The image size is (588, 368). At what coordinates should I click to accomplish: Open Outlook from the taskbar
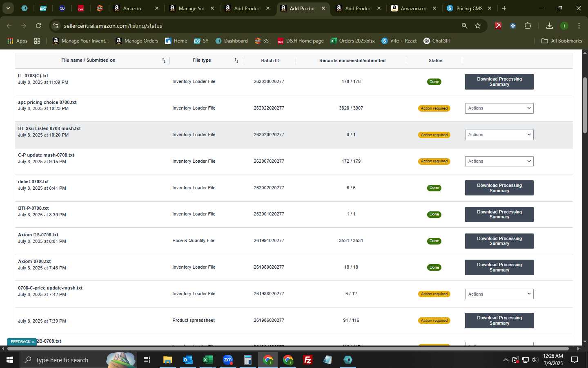(x=188, y=360)
